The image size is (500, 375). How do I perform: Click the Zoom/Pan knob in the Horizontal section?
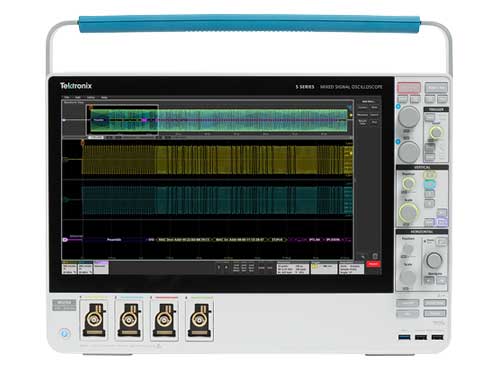coord(434,260)
